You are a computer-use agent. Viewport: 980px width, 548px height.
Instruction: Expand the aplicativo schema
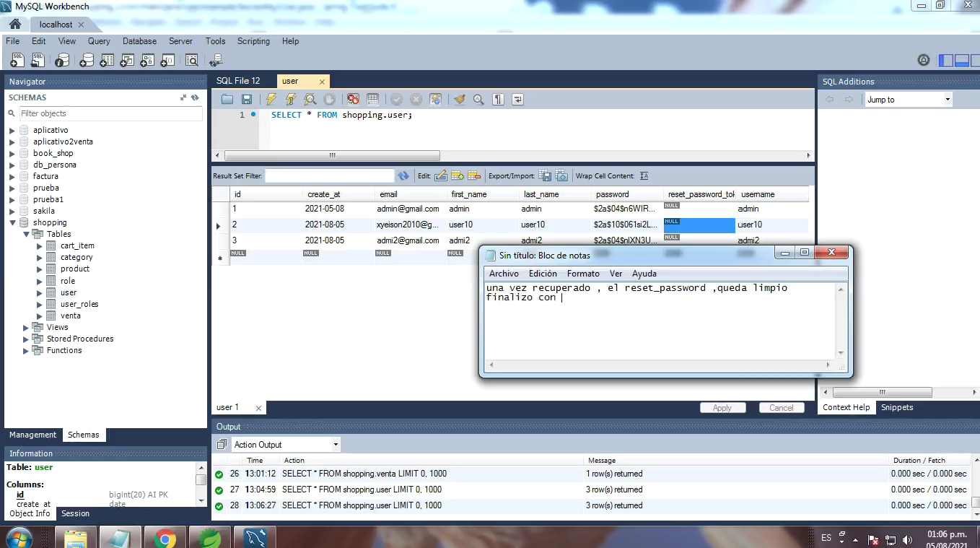(x=12, y=130)
